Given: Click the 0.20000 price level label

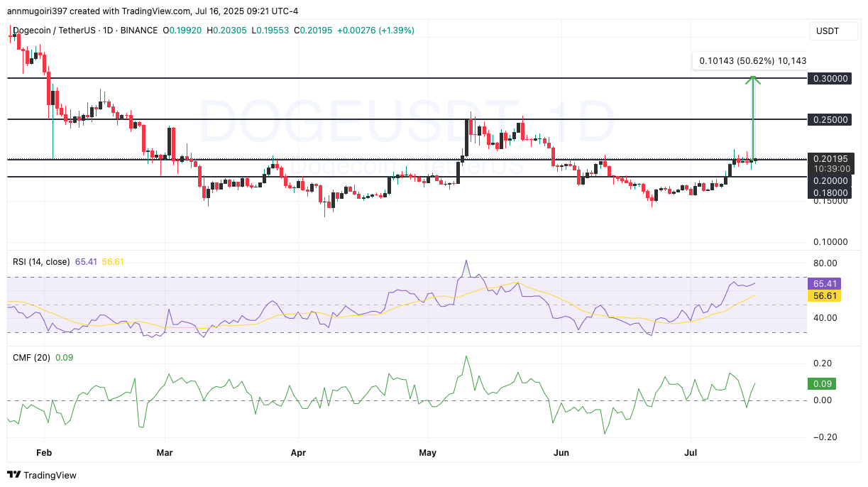Looking at the screenshot, I should point(830,180).
